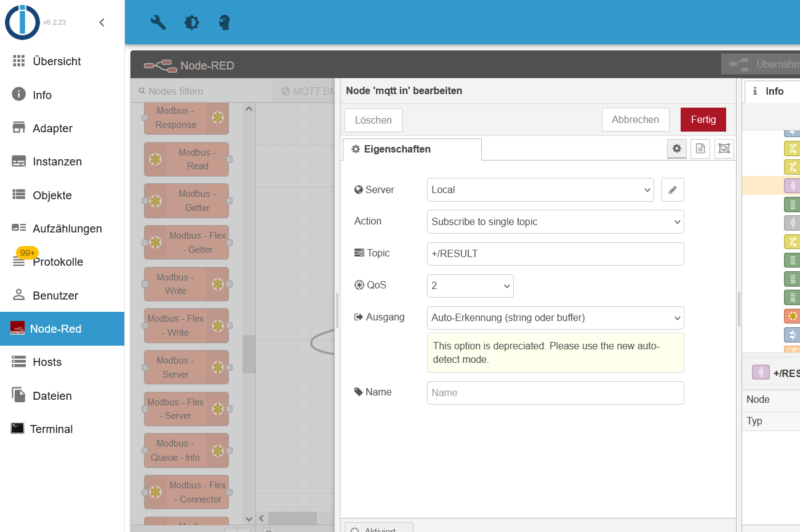Open the node description document icon
The width and height of the screenshot is (800, 532).
point(700,149)
